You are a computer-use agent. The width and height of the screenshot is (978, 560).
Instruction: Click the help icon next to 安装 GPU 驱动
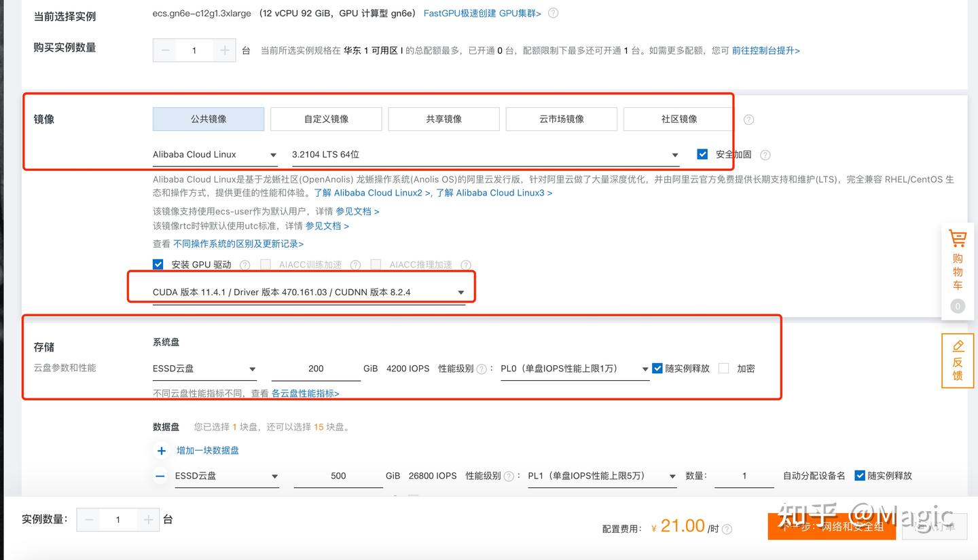point(244,264)
